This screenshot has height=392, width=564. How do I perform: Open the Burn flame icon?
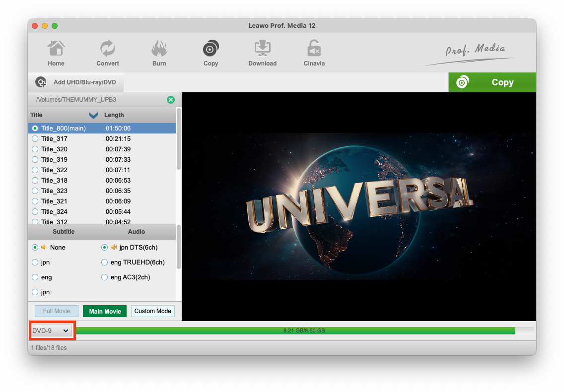coord(159,49)
